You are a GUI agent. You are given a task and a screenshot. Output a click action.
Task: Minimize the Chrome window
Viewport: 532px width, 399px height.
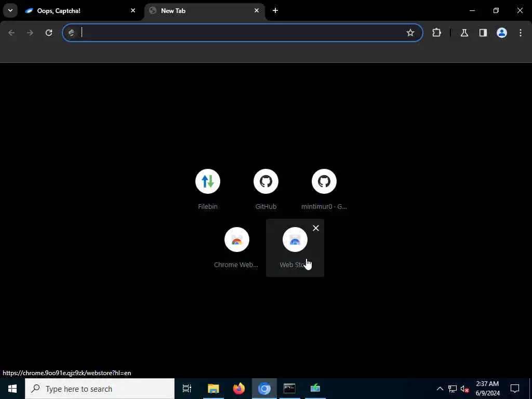[x=472, y=10]
